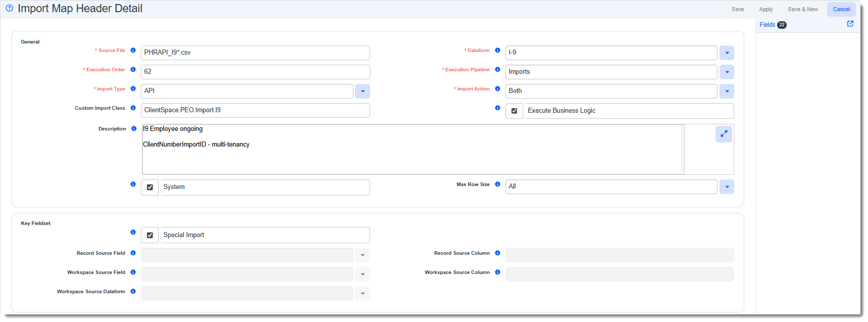Image resolution: width=868 pixels, height=322 pixels.
Task: Click the Save & New action
Action: pos(802,9)
